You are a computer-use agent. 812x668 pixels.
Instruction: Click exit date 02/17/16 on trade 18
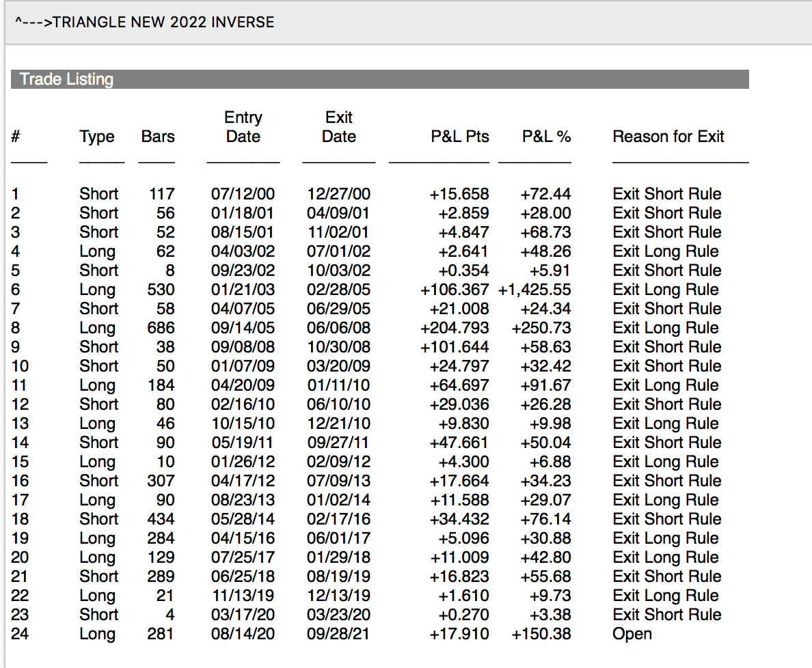click(x=338, y=519)
